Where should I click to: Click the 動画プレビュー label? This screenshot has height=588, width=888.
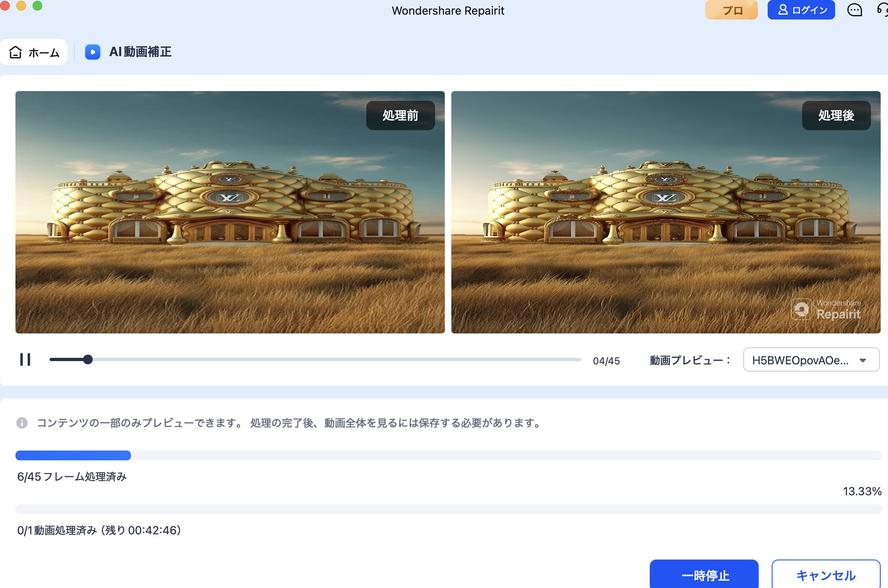pyautogui.click(x=690, y=360)
